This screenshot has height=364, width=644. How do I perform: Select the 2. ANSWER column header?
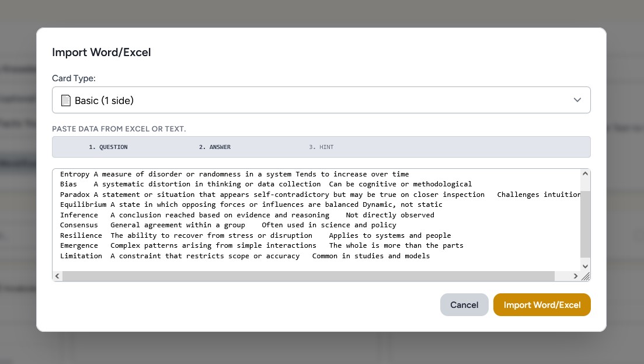[215, 147]
